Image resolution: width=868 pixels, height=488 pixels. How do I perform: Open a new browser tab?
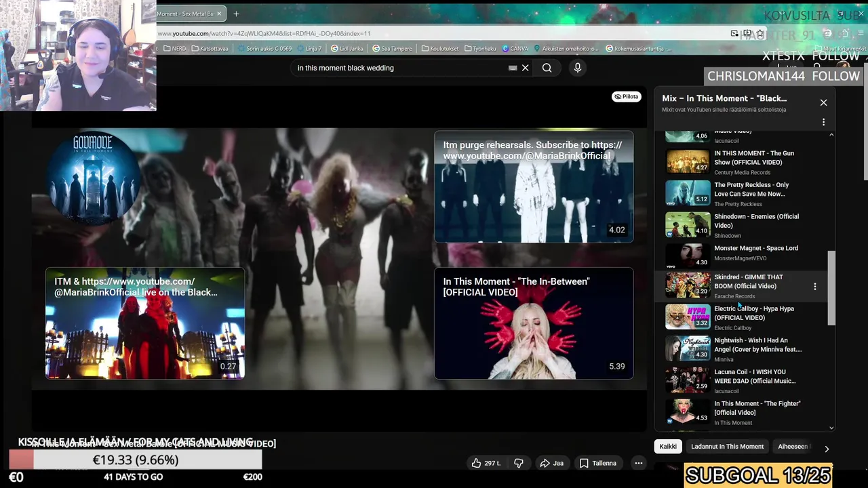[236, 14]
